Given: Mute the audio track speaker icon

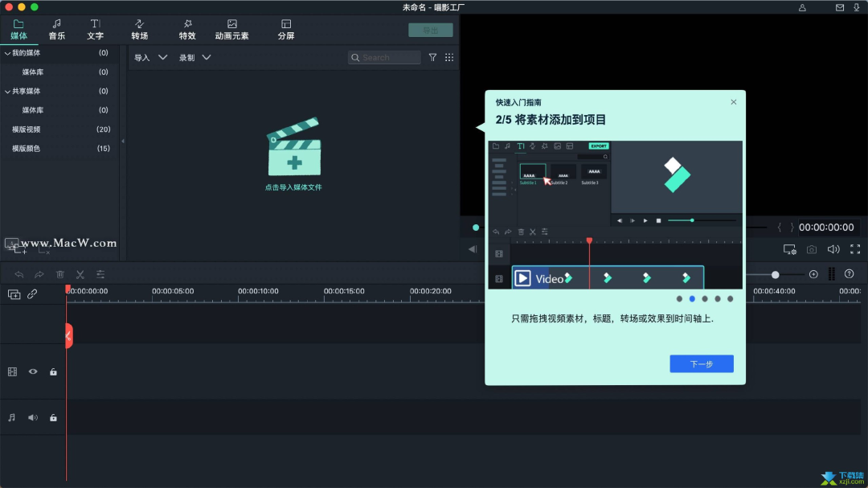Looking at the screenshot, I should pos(33,417).
